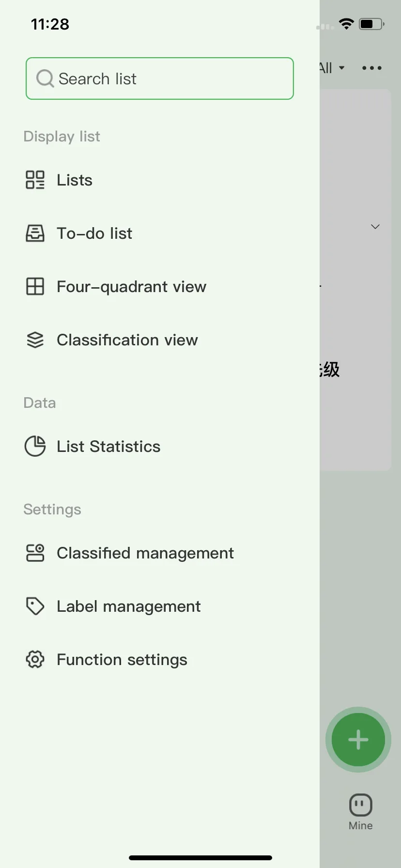Click the Classification view layers icon
The width and height of the screenshot is (401, 868).
click(35, 340)
